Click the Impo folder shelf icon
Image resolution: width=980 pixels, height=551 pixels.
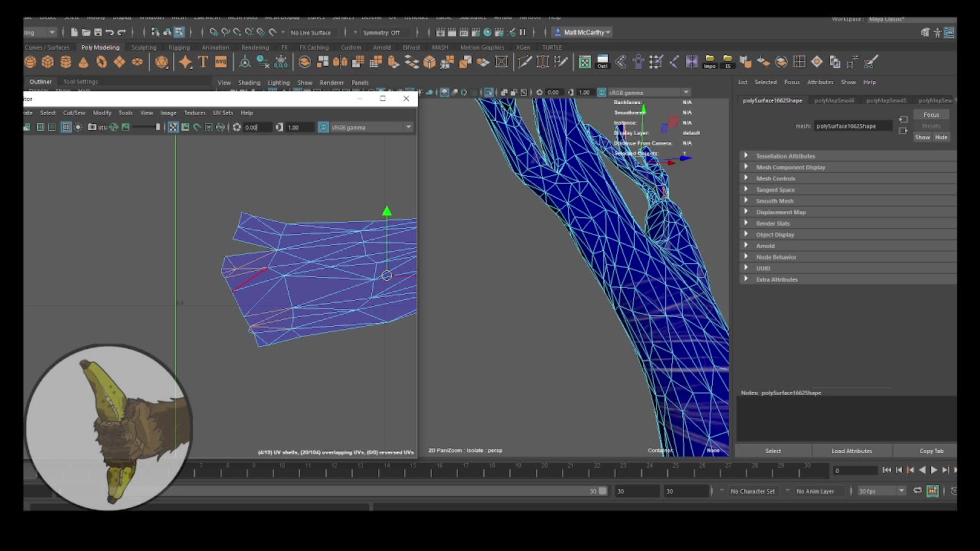point(710,62)
